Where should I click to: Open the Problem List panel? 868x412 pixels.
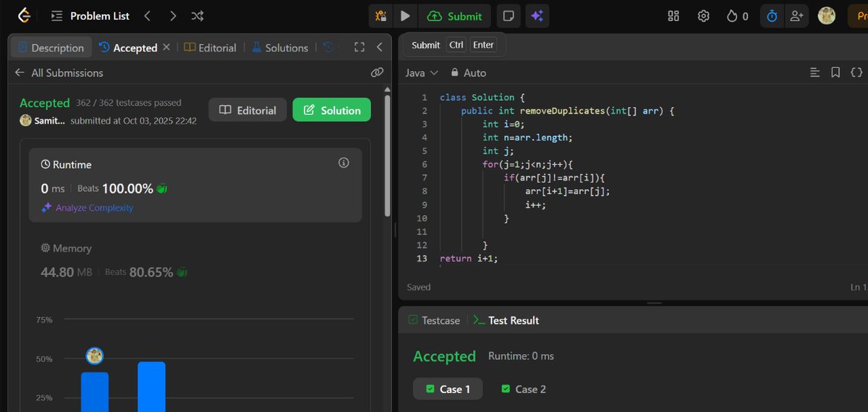[90, 16]
